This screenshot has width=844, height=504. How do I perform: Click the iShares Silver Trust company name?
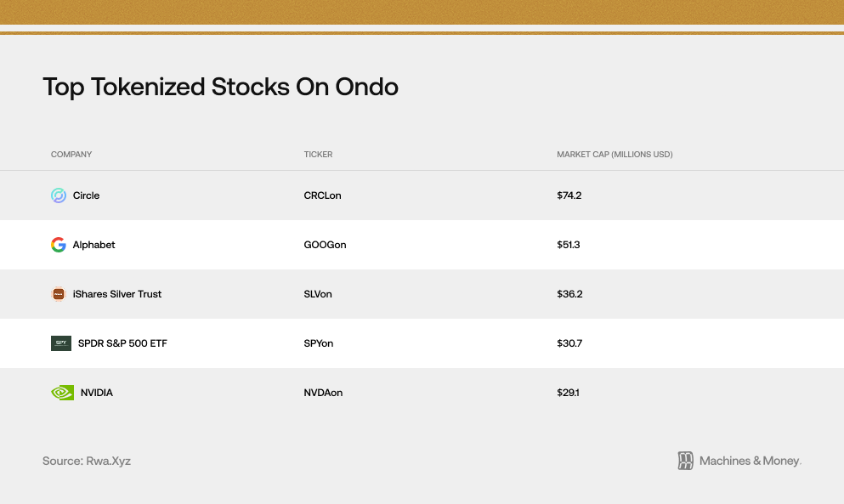117,294
